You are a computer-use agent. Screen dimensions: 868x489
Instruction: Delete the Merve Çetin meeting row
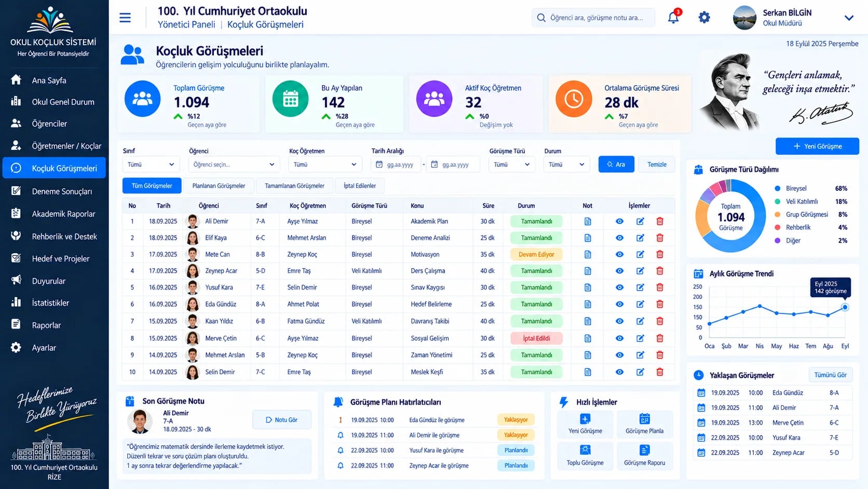660,338
